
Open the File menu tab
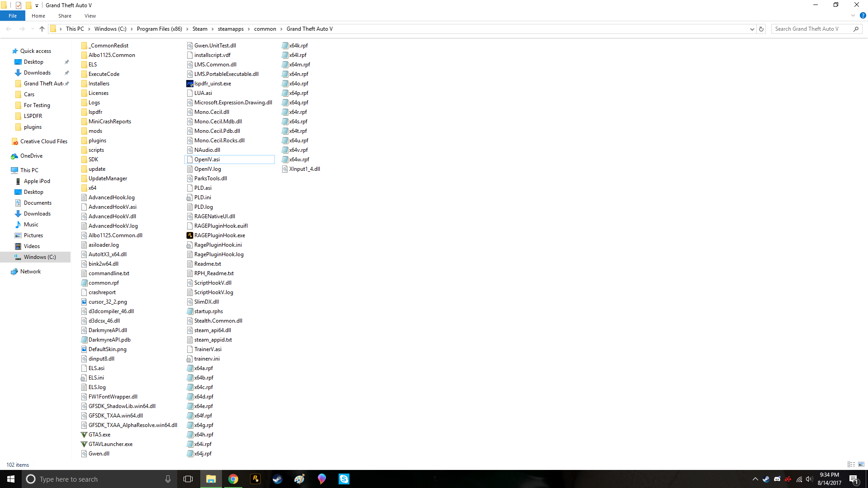tap(13, 16)
